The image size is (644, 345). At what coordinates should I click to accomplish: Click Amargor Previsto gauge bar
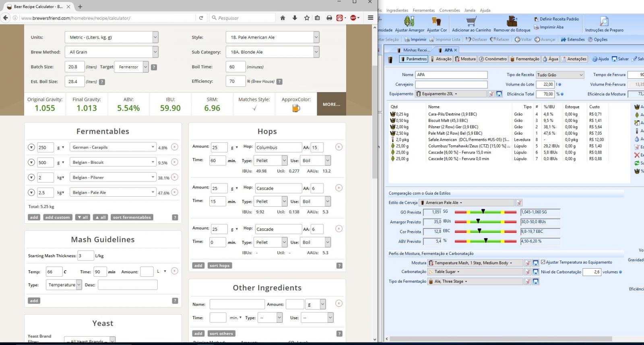click(485, 222)
